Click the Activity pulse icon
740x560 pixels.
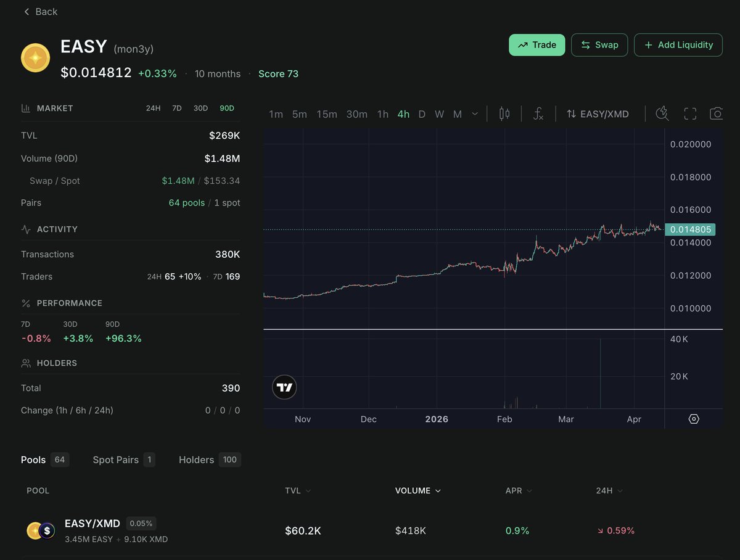pyautogui.click(x=26, y=229)
